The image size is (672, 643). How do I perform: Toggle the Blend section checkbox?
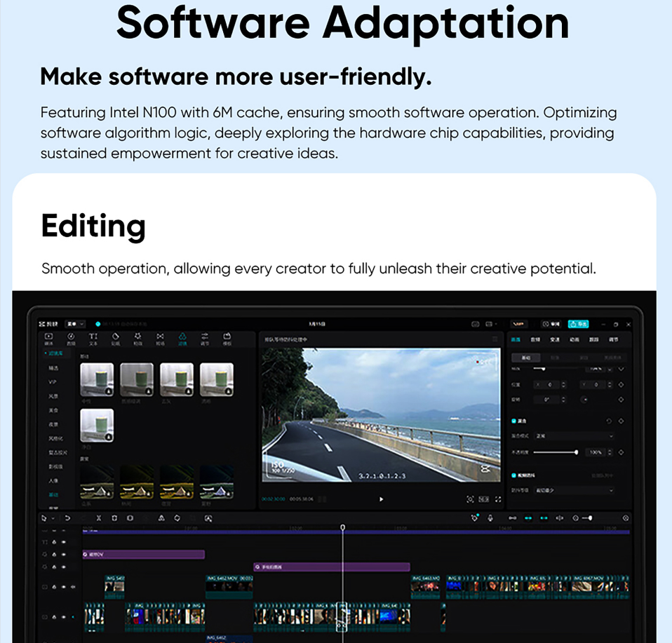tap(514, 421)
